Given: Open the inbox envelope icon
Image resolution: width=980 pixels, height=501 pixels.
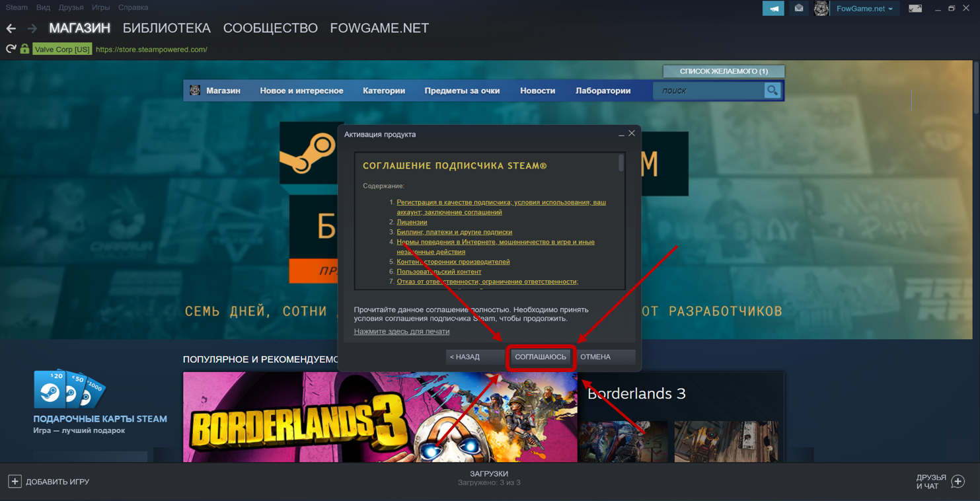Looking at the screenshot, I should coord(798,9).
